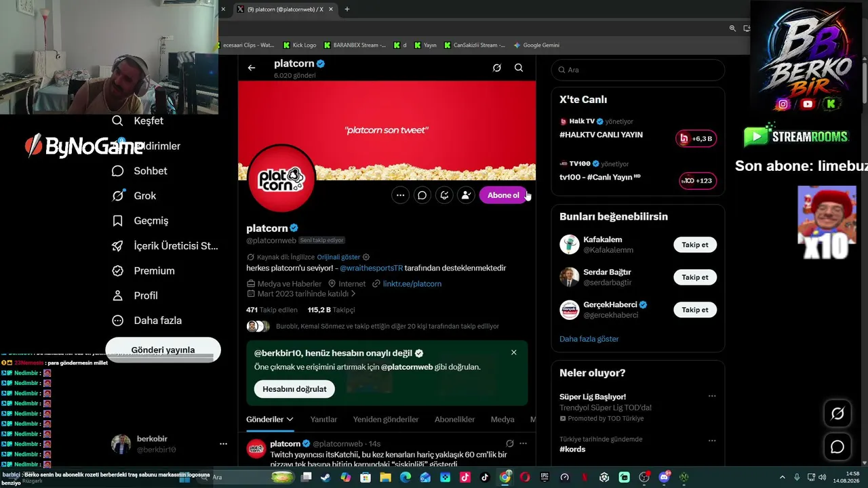Switch to the Medya tab
This screenshot has height=488, width=868.
click(x=502, y=420)
